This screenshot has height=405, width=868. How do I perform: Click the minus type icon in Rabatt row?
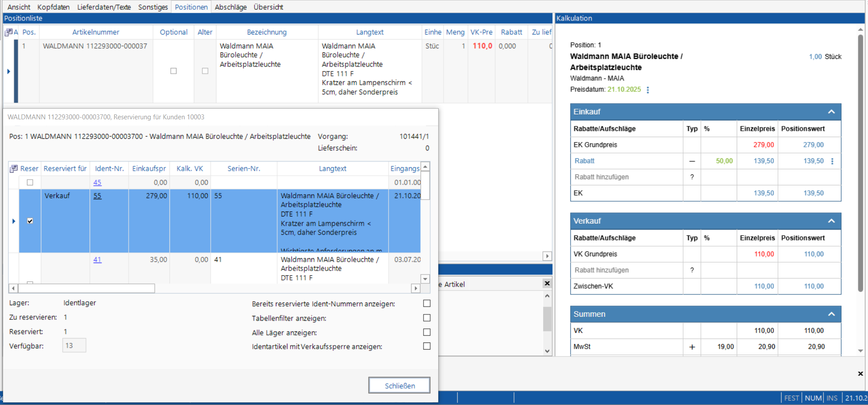click(x=692, y=161)
